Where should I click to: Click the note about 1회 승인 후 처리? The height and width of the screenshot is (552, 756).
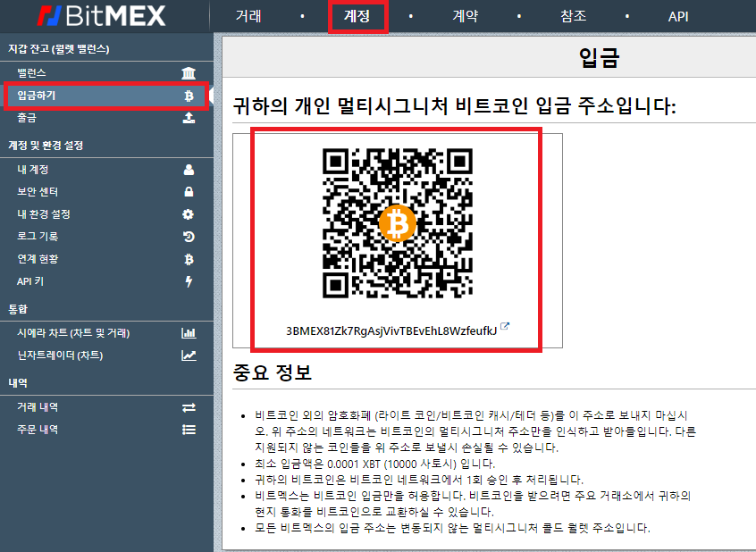[419, 480]
